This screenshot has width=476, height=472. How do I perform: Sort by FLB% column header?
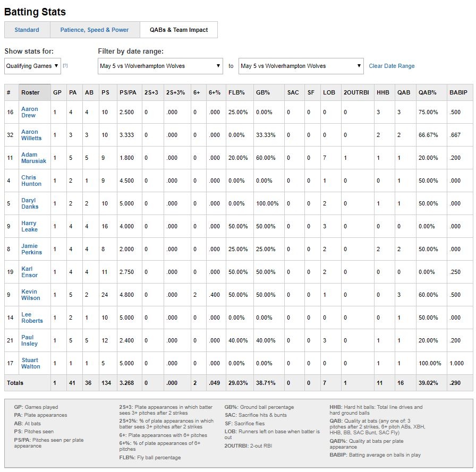240,92
